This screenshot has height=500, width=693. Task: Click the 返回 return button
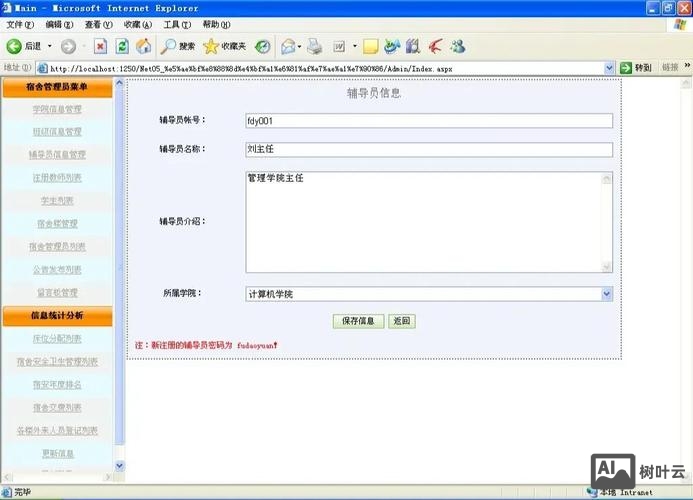coord(402,321)
